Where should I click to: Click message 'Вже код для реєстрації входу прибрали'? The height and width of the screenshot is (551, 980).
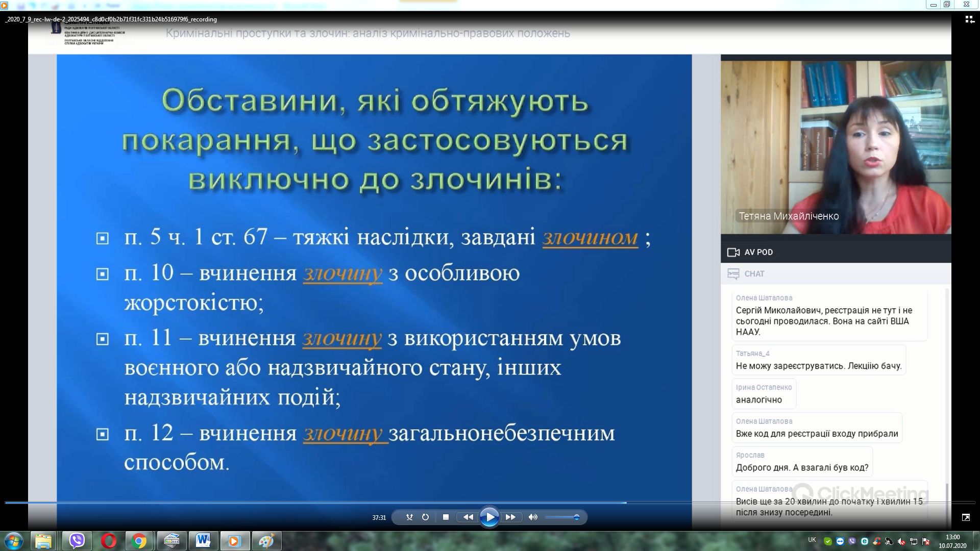click(x=817, y=434)
